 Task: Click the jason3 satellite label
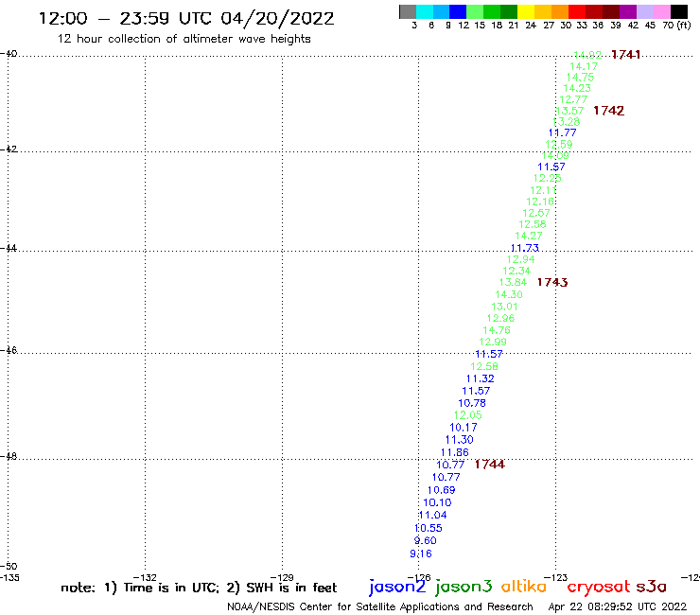click(x=464, y=587)
